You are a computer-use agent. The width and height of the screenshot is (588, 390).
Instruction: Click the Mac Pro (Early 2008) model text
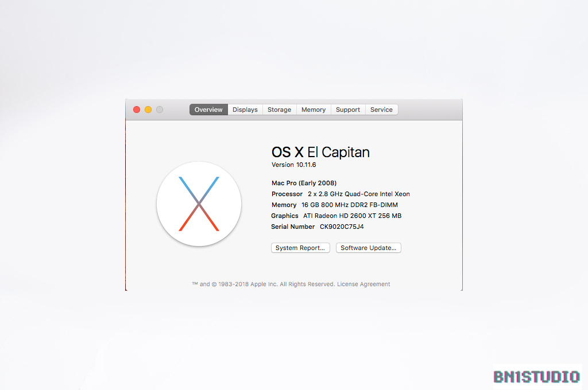coord(304,183)
